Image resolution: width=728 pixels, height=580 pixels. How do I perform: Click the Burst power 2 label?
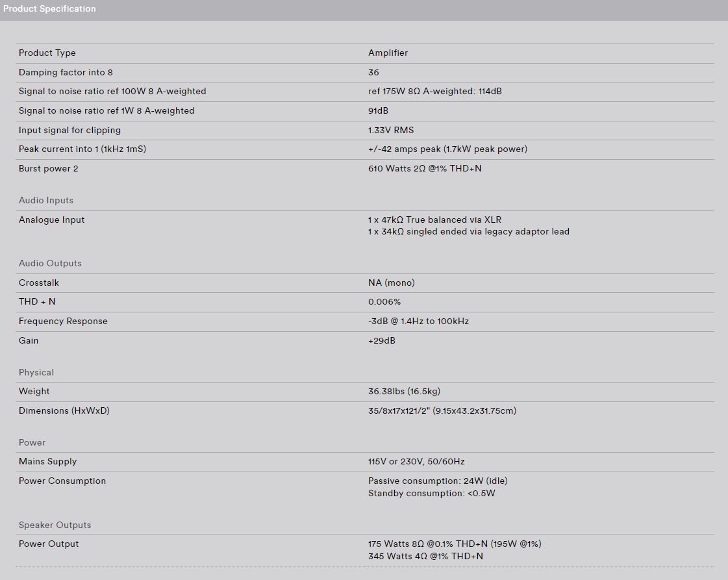[48, 169]
